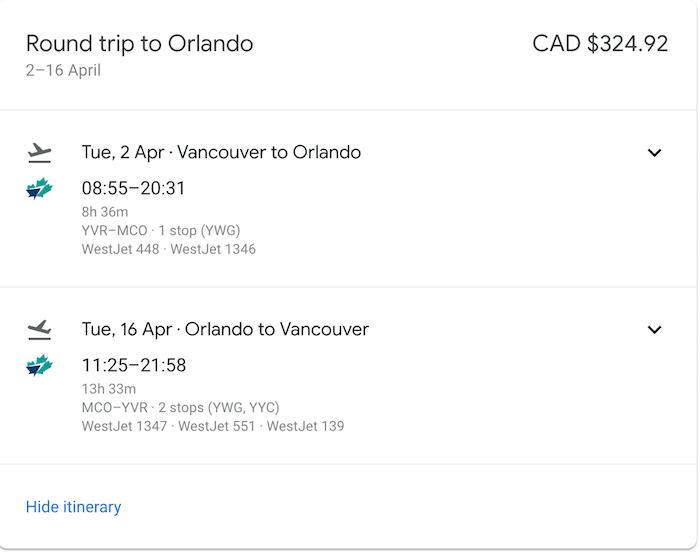
Task: Click the departure plane icon for 2 Apr
Action: 40,153
